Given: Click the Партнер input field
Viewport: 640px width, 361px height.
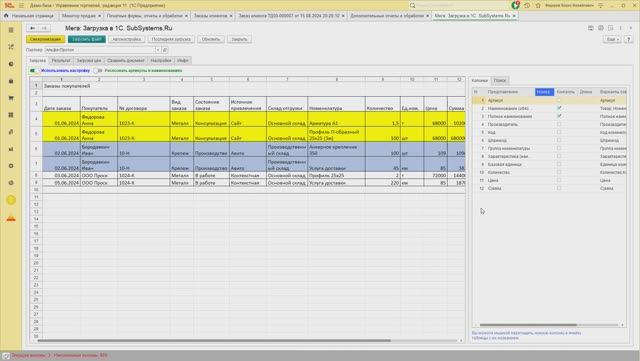Looking at the screenshot, I should (x=100, y=50).
